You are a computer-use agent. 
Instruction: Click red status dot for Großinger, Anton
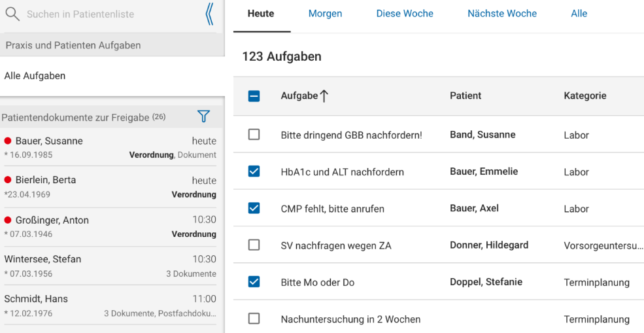[x=8, y=220]
